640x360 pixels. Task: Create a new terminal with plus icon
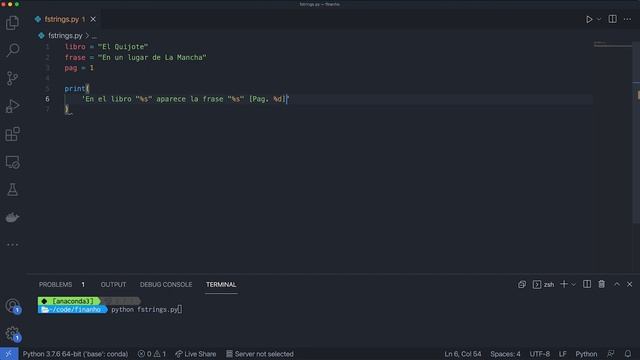(x=564, y=284)
